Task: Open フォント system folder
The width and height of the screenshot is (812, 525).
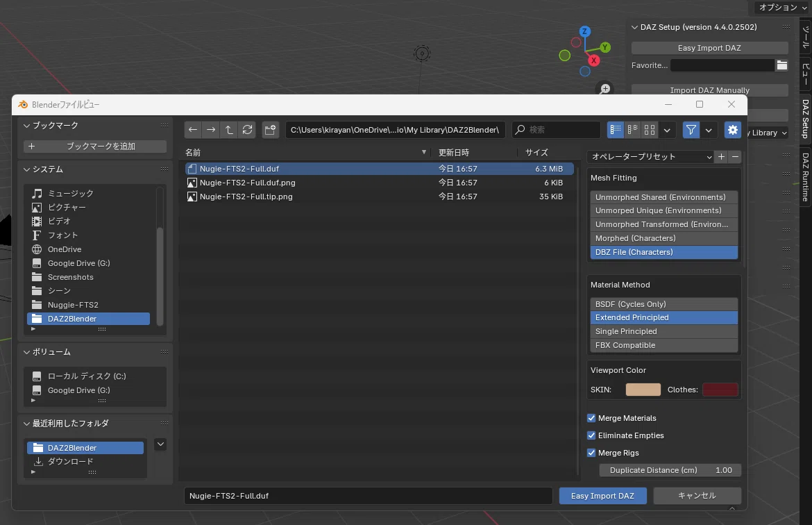Action: (89, 235)
